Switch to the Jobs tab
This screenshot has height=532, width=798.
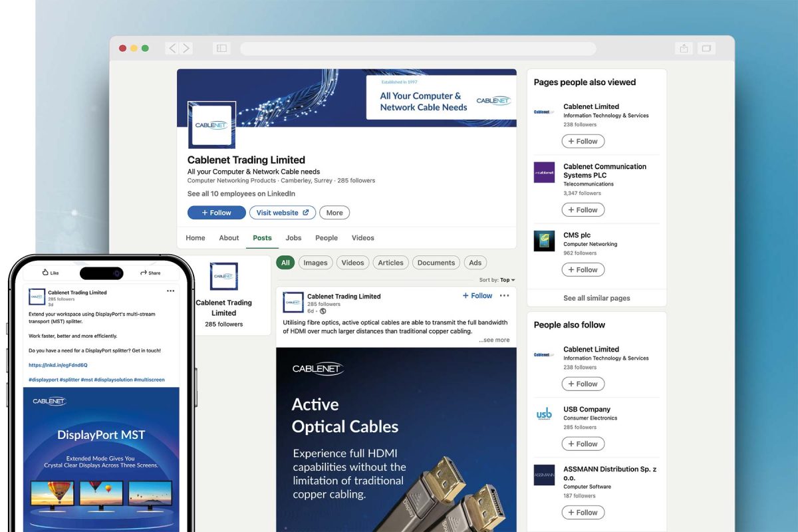[x=293, y=238]
